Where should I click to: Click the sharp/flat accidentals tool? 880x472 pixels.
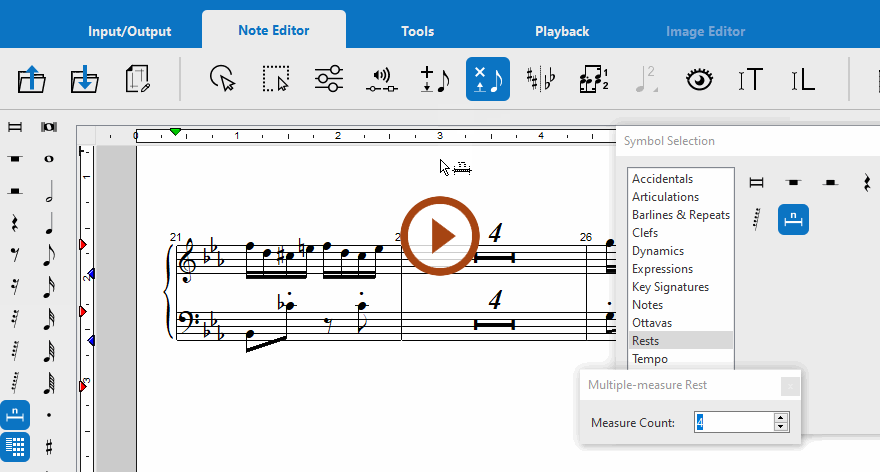pyautogui.click(x=541, y=79)
